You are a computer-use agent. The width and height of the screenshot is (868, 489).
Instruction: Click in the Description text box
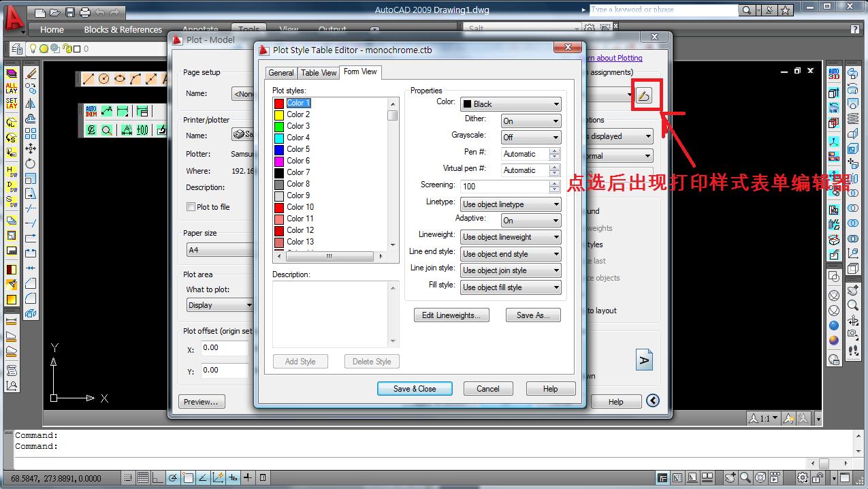330,315
